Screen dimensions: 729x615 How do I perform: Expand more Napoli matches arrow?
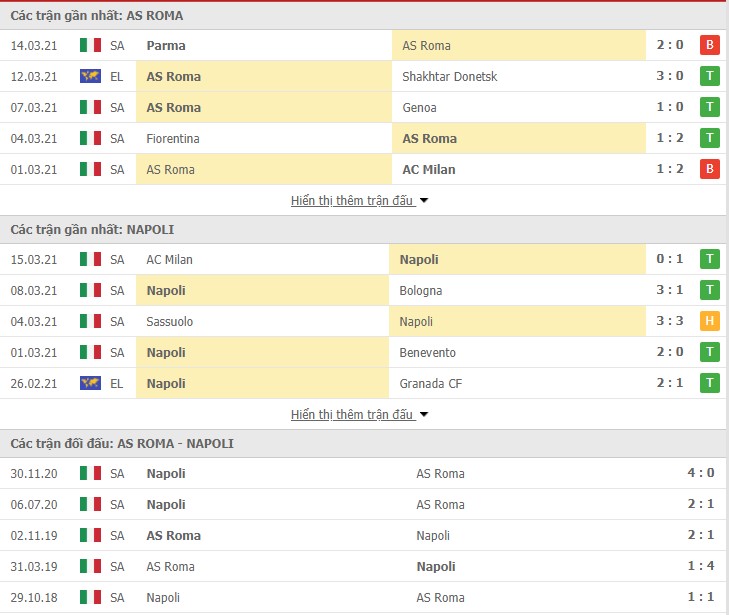pyautogui.click(x=424, y=415)
